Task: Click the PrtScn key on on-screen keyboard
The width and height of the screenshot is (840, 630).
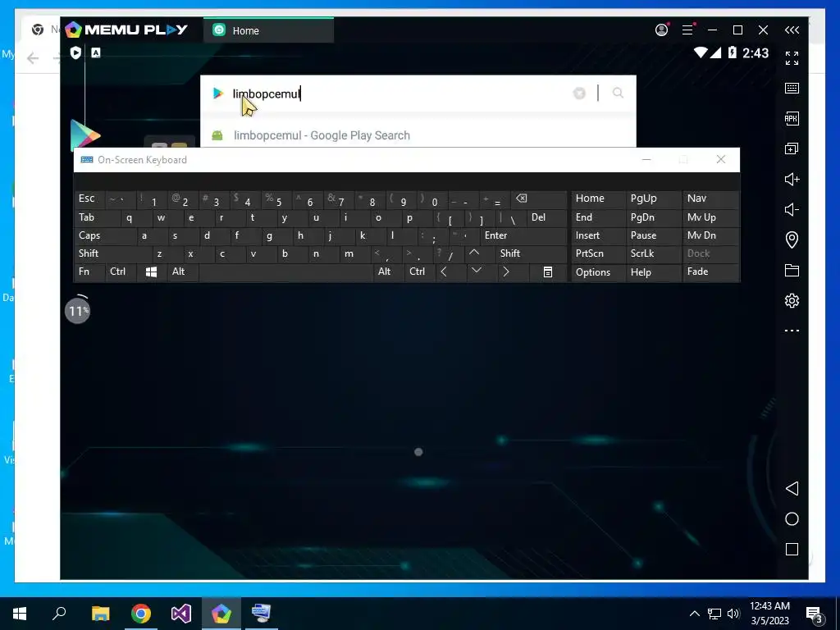Action: point(598,254)
